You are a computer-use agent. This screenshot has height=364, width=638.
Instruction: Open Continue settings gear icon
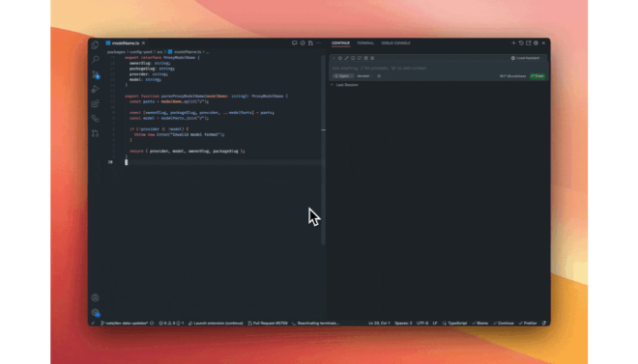coord(536,43)
